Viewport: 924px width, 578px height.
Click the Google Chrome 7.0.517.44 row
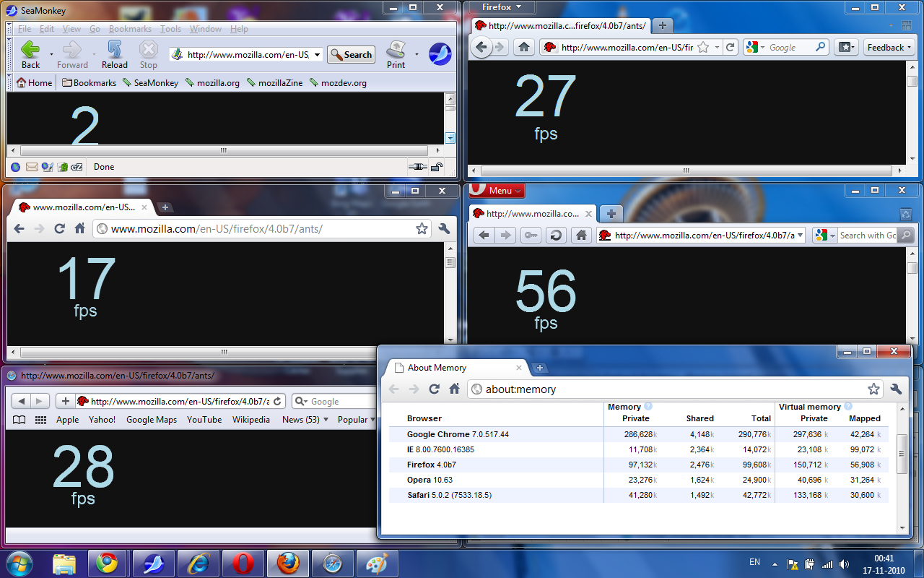coord(638,434)
